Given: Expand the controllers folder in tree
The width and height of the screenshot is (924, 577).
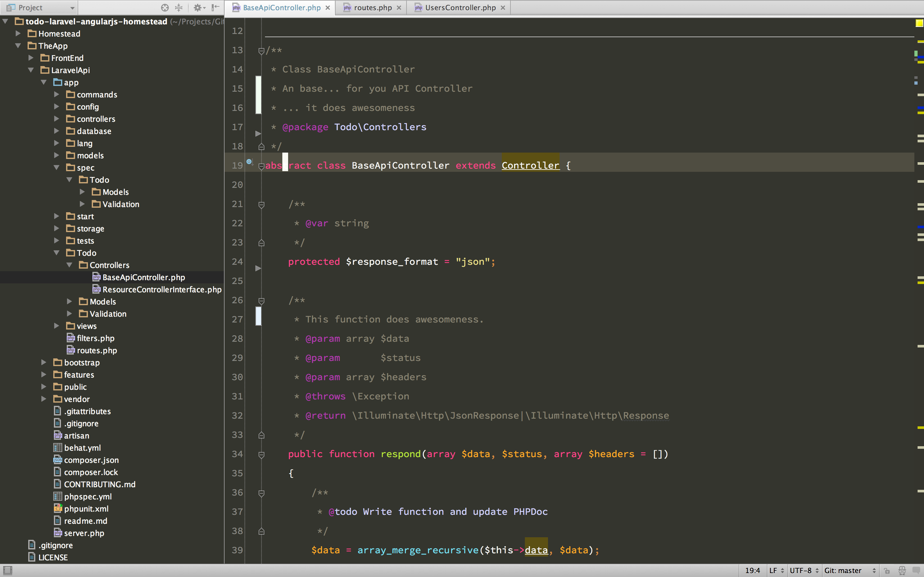Looking at the screenshot, I should click(x=56, y=119).
